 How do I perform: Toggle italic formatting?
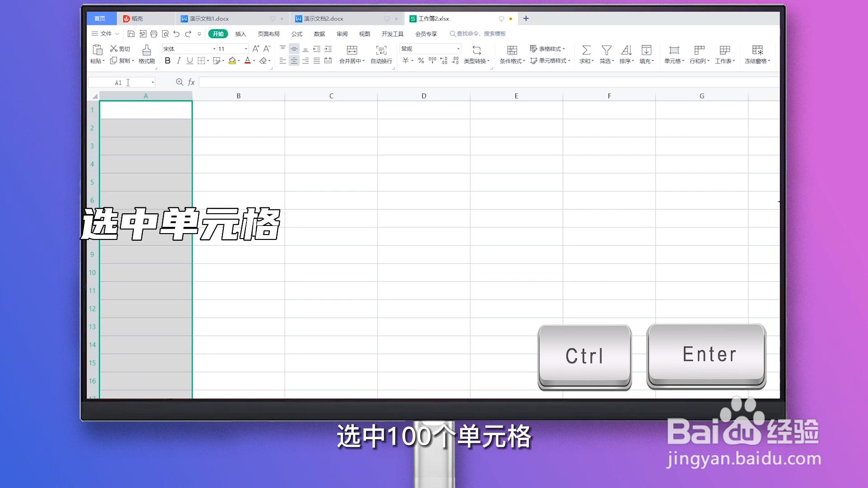click(x=179, y=61)
